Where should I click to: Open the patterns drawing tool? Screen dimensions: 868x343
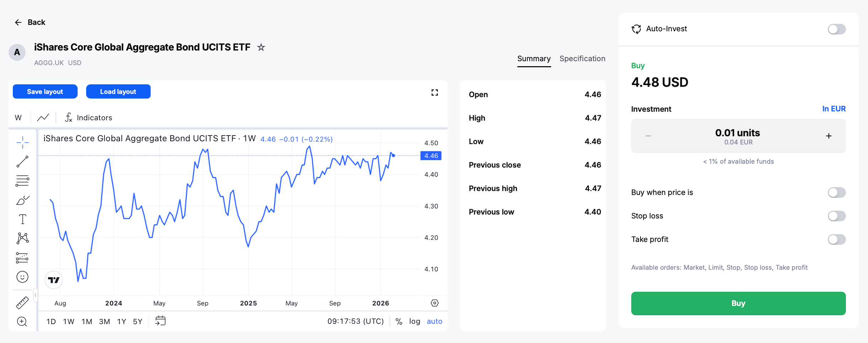point(22,238)
